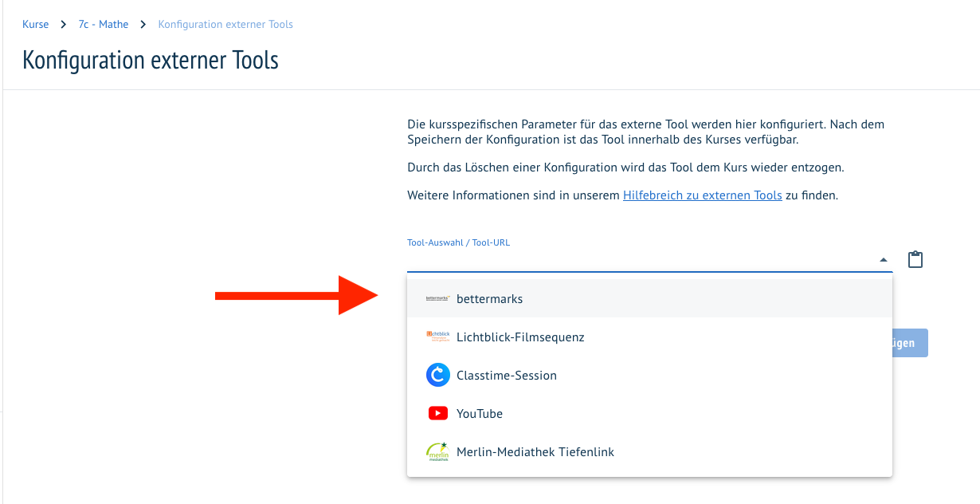Viewport: 980px width, 504px height.
Task: Click the red YouTube play icon
Action: pyautogui.click(x=438, y=413)
